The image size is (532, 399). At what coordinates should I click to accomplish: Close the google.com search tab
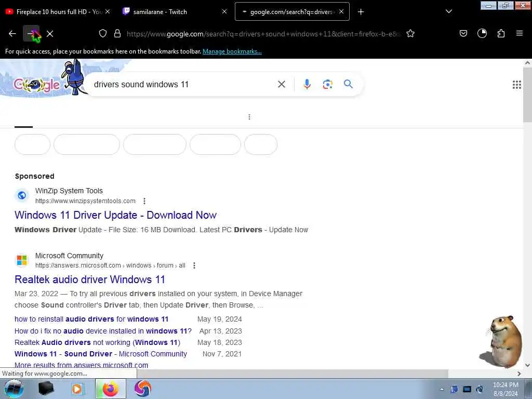[341, 11]
